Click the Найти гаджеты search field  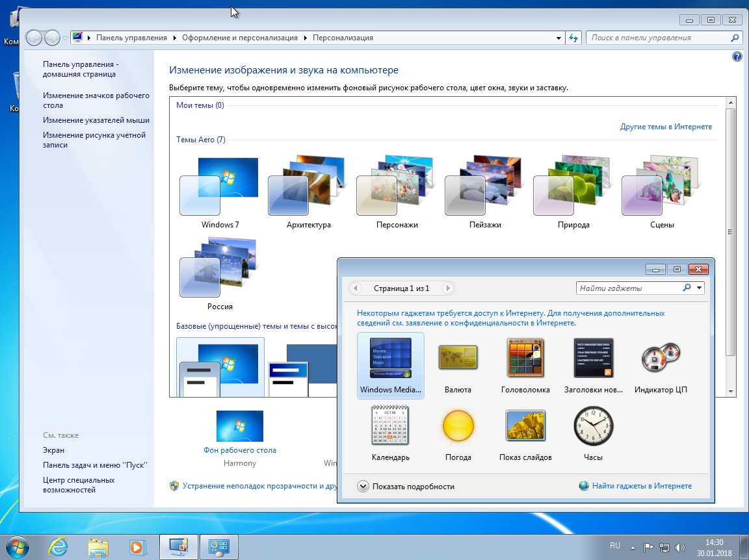tap(628, 288)
